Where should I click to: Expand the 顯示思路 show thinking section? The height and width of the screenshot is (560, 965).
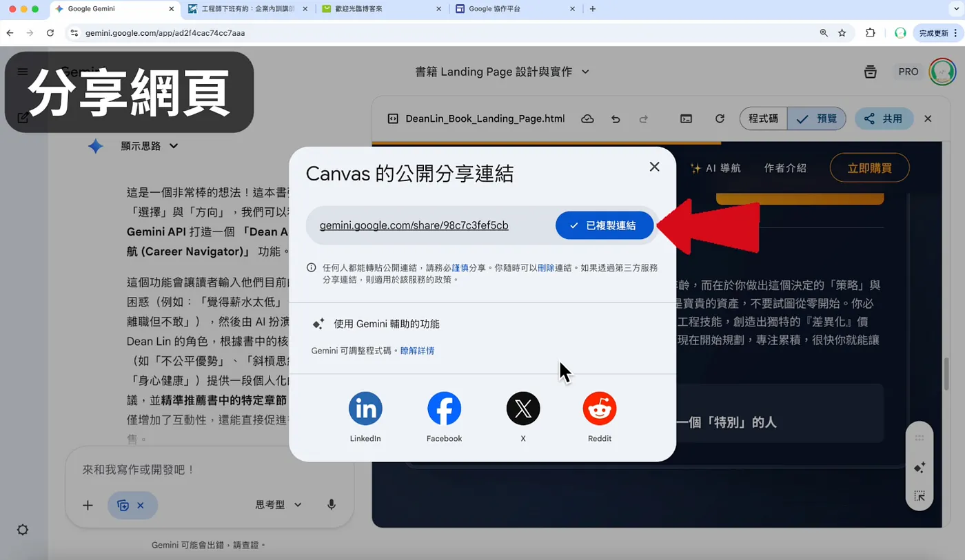150,146
